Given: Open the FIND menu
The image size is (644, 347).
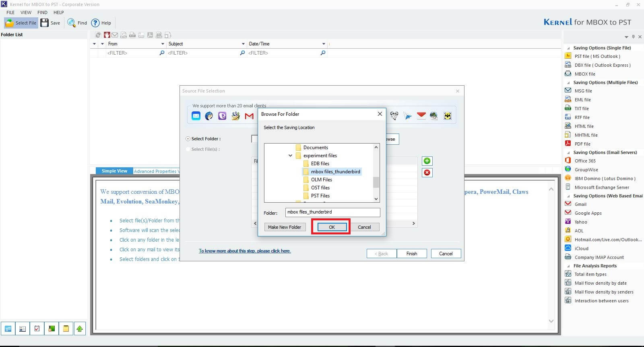Looking at the screenshot, I should click(x=42, y=12).
